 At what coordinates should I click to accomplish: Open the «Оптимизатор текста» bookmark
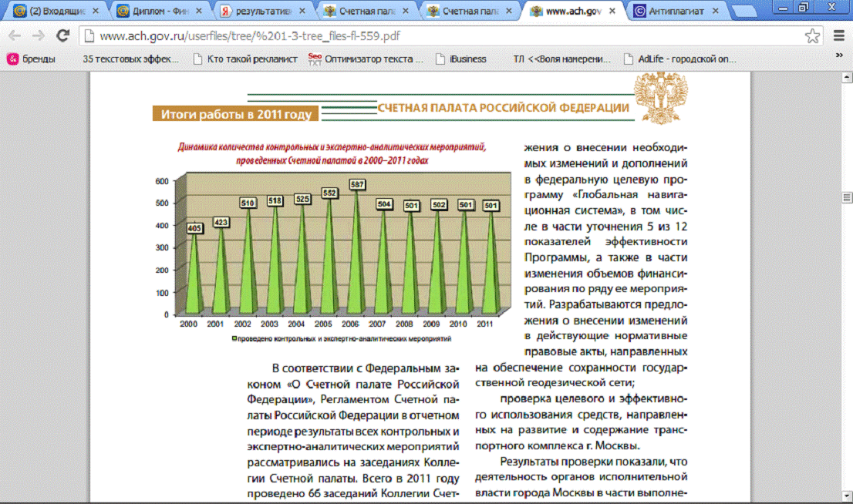(366, 59)
